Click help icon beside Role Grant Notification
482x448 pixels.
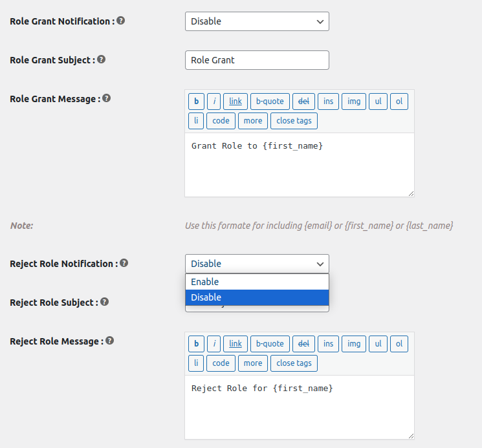(x=120, y=21)
